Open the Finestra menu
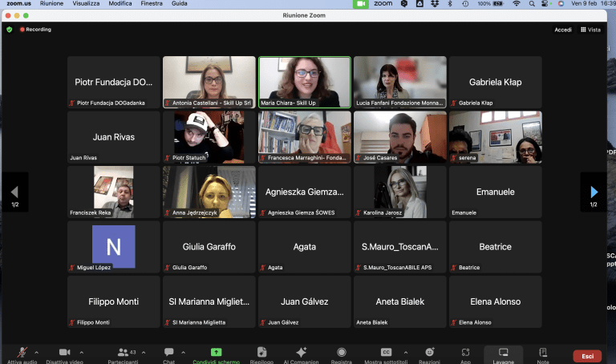The image size is (616, 364). click(x=152, y=3)
